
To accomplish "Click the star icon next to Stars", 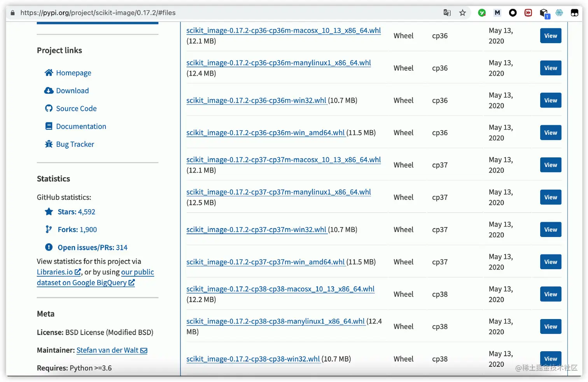I will [49, 212].
